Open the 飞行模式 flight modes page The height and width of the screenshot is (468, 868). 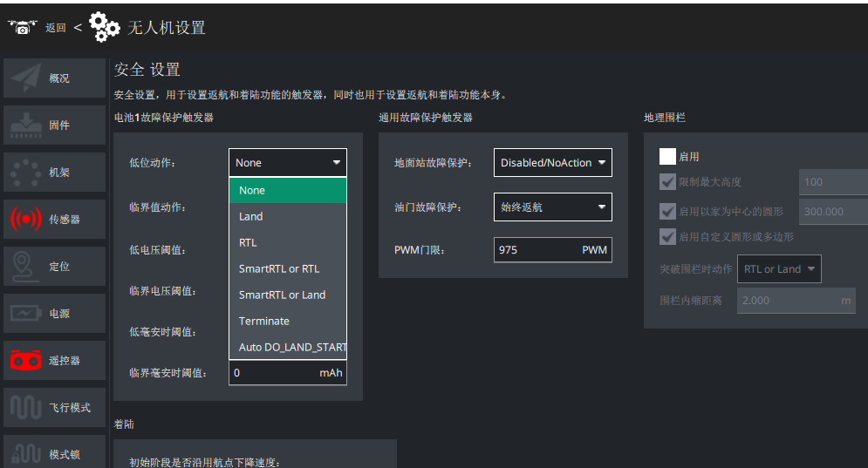coord(54,408)
